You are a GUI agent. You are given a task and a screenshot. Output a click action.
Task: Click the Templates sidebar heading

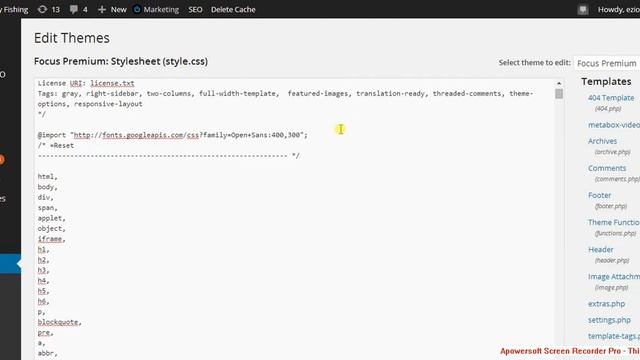606,82
